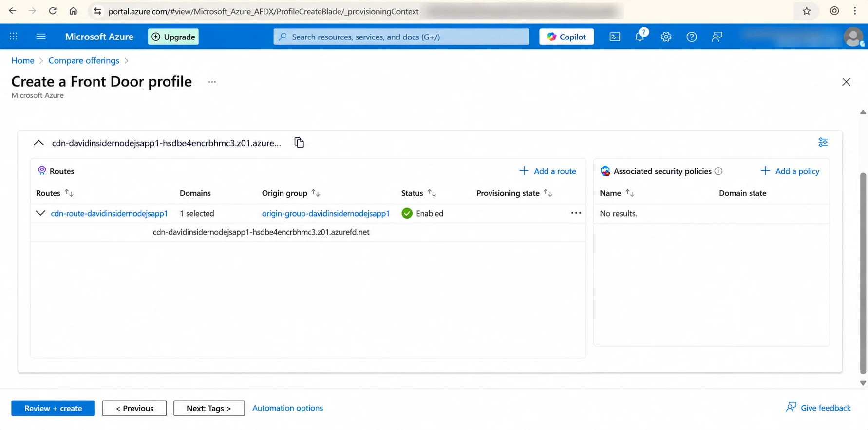
Task: Reload the browser page
Action: pos(53,11)
